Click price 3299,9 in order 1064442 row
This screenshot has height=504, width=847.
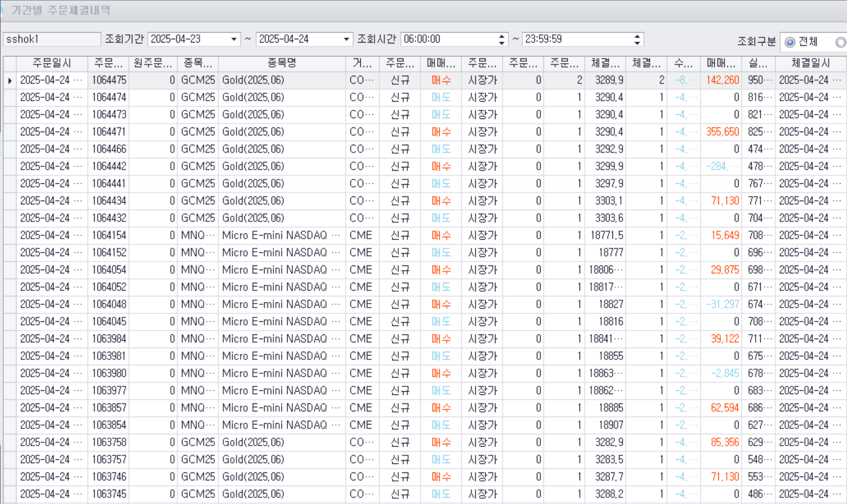[x=609, y=166]
